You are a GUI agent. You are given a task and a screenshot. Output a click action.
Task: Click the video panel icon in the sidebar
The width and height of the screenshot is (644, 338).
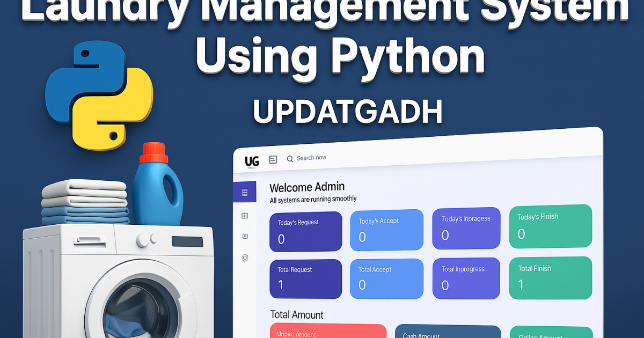tap(245, 236)
